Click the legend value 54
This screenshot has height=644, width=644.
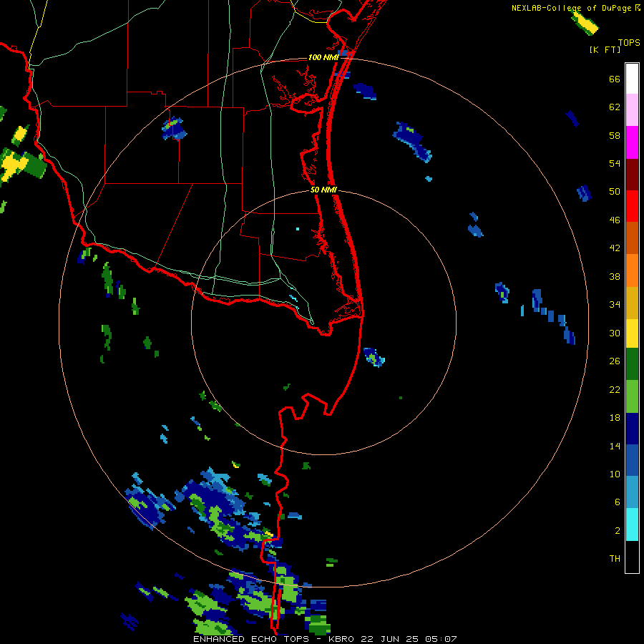615,164
